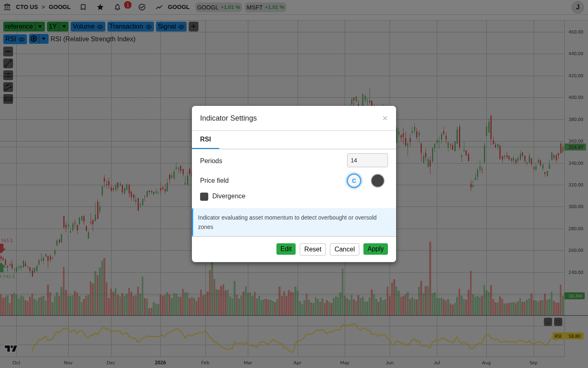Open the dark gray color swatch
Viewport: 588px width, 368px height.
tap(378, 181)
